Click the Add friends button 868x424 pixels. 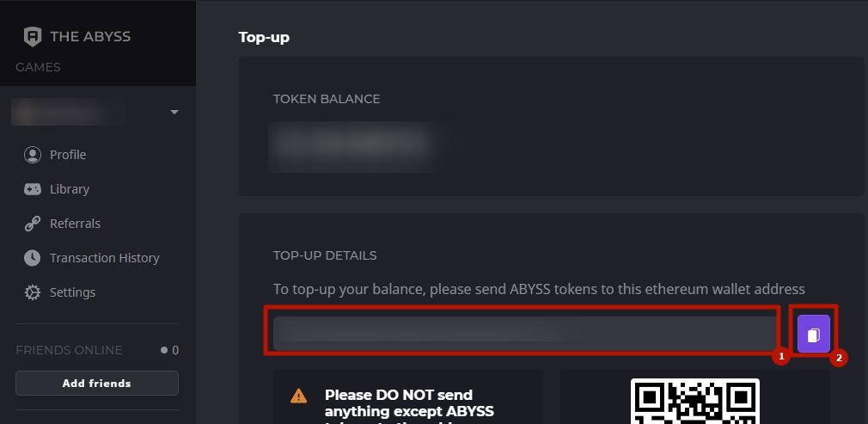coord(97,383)
